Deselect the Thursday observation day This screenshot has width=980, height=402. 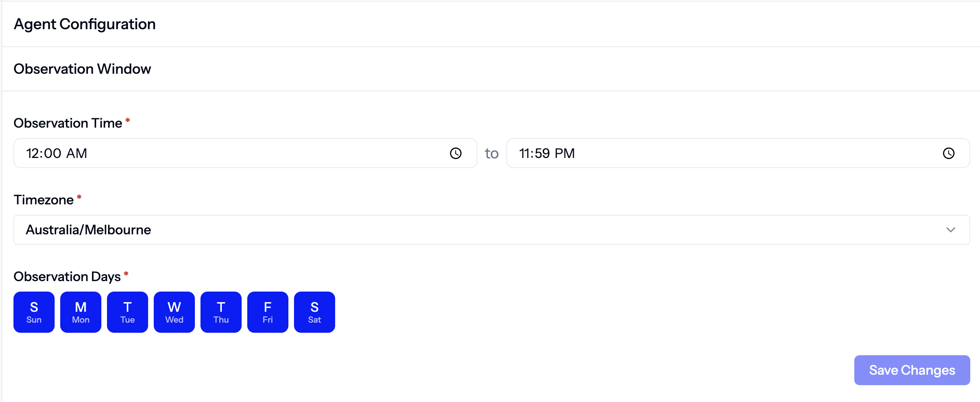[221, 312]
